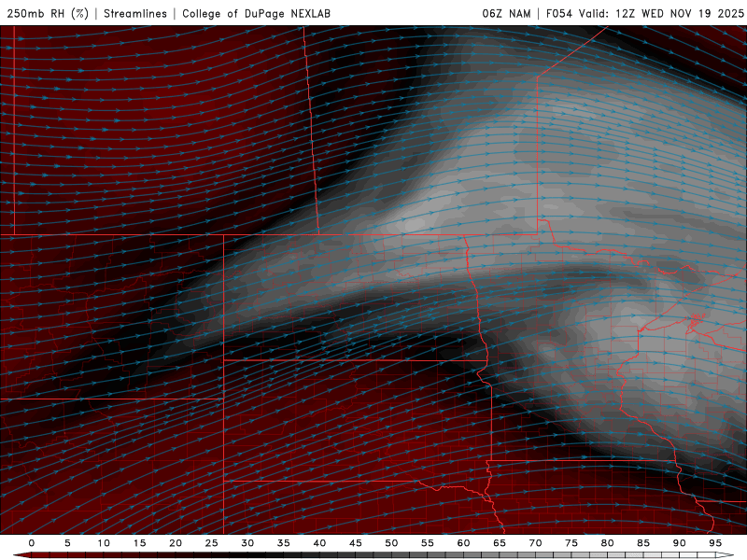Click the colorbar label "30"
Screen dimensions: 747x560
point(247,543)
